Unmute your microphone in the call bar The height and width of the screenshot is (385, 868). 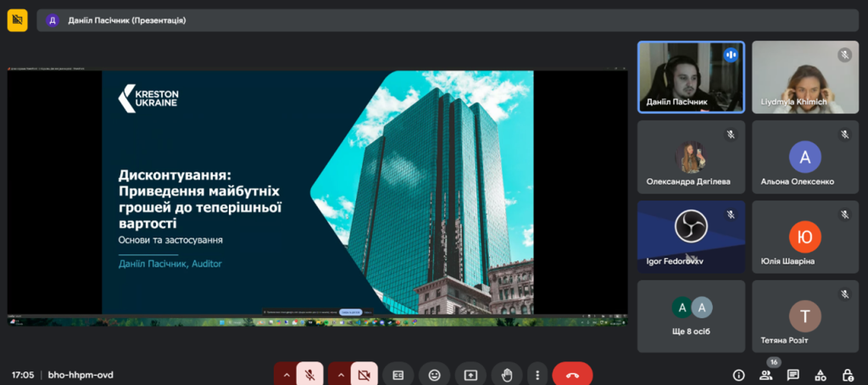[310, 375]
